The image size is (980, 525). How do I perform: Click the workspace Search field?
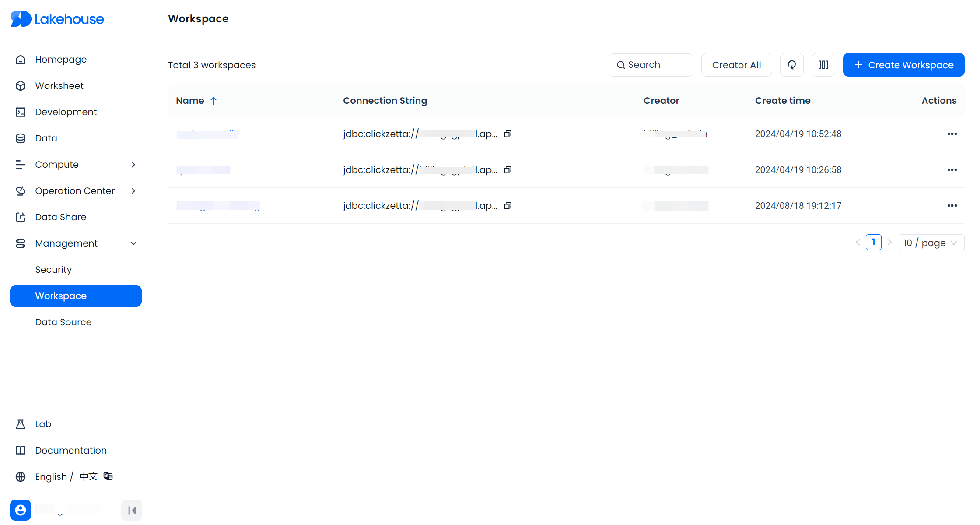[x=651, y=65]
